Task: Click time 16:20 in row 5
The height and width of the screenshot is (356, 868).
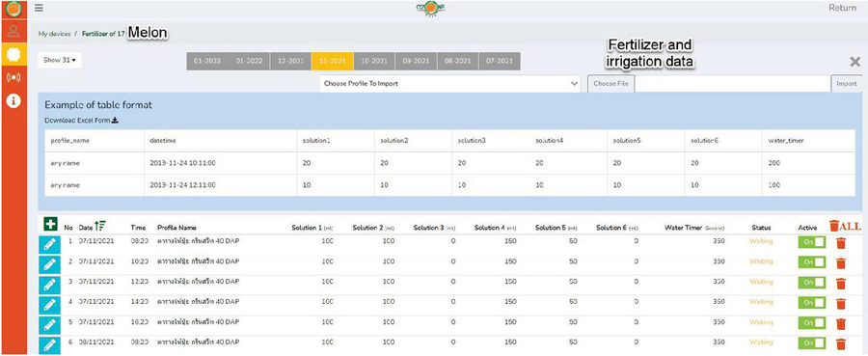Action: [139, 321]
